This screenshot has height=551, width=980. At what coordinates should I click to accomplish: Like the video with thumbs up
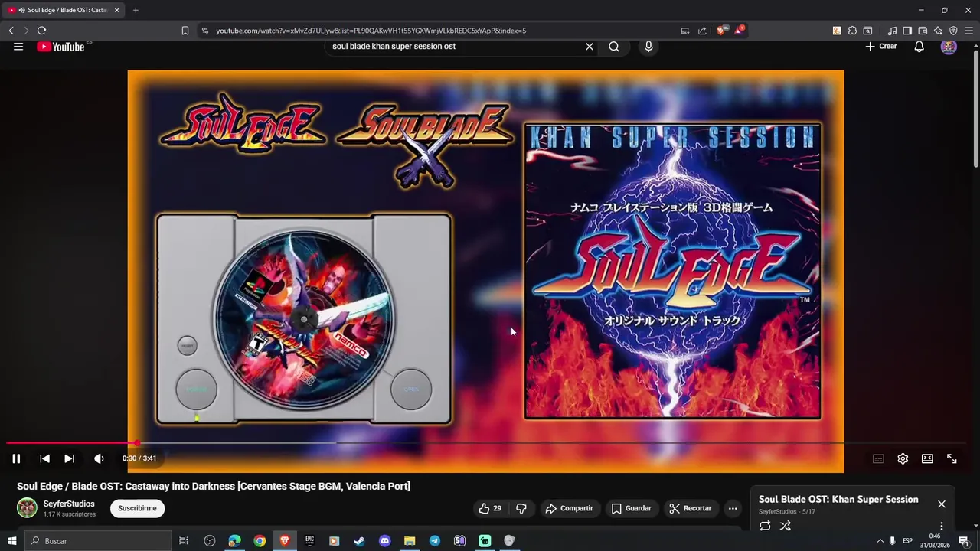[490, 508]
